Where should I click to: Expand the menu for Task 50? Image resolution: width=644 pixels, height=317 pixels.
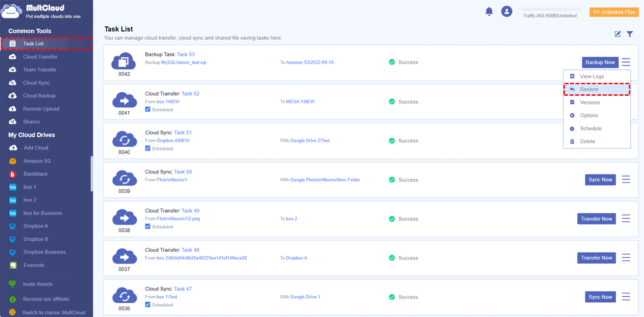pos(626,180)
